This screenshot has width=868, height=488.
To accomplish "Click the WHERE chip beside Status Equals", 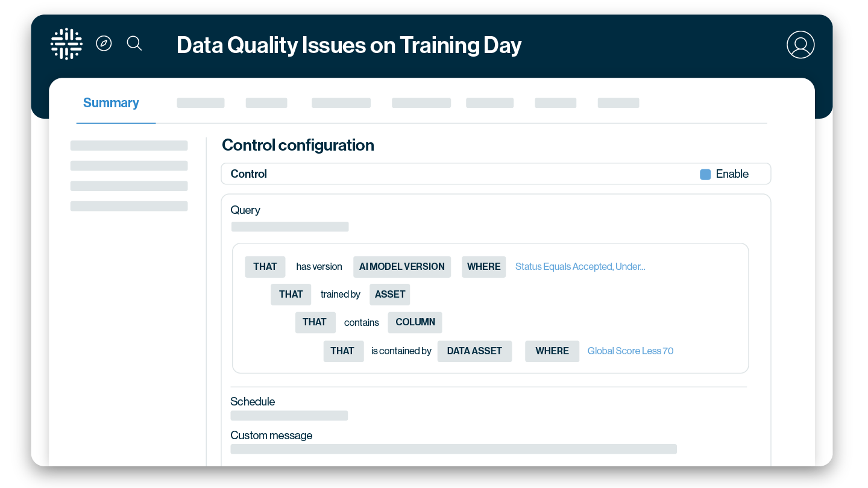I will tap(484, 267).
